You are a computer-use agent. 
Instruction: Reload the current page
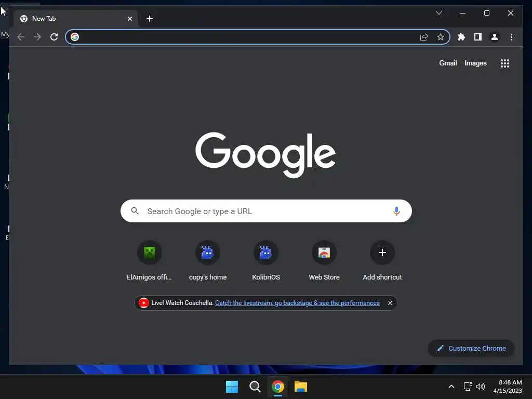tap(54, 37)
